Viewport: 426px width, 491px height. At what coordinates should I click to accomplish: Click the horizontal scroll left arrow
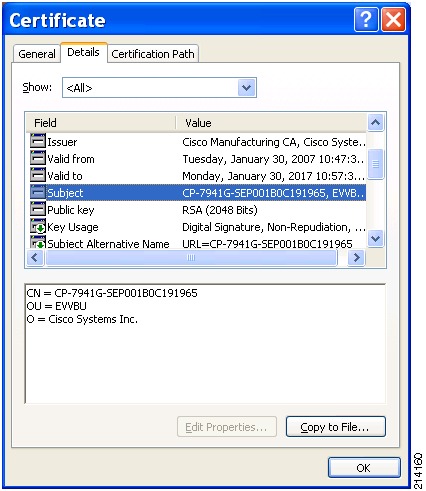click(35, 257)
